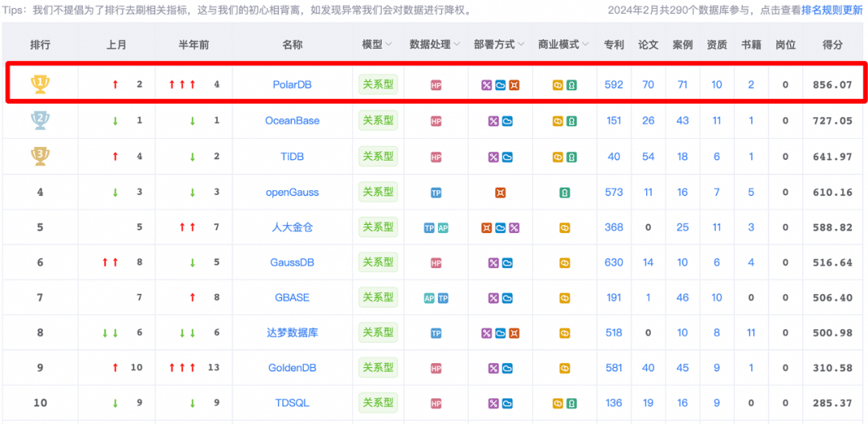Open the GaussDB database link
Image resolution: width=868 pixels, height=424 pixels.
coord(293,263)
